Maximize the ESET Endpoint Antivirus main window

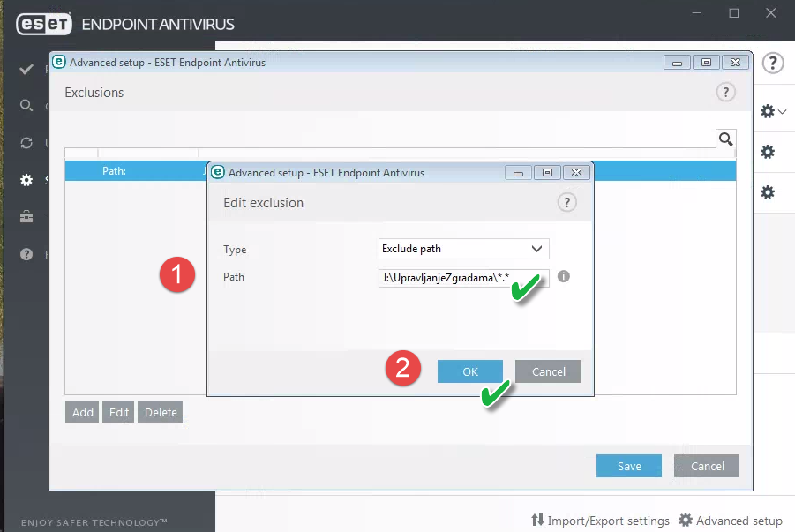733,13
